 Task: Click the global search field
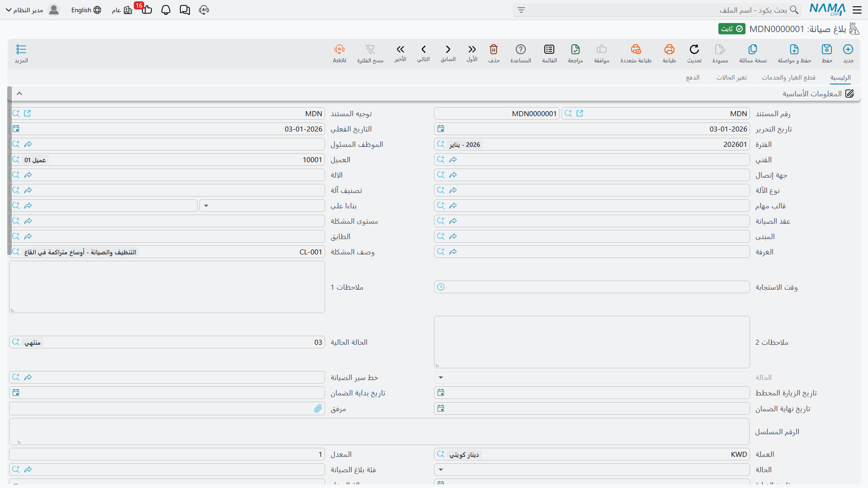tap(656, 10)
